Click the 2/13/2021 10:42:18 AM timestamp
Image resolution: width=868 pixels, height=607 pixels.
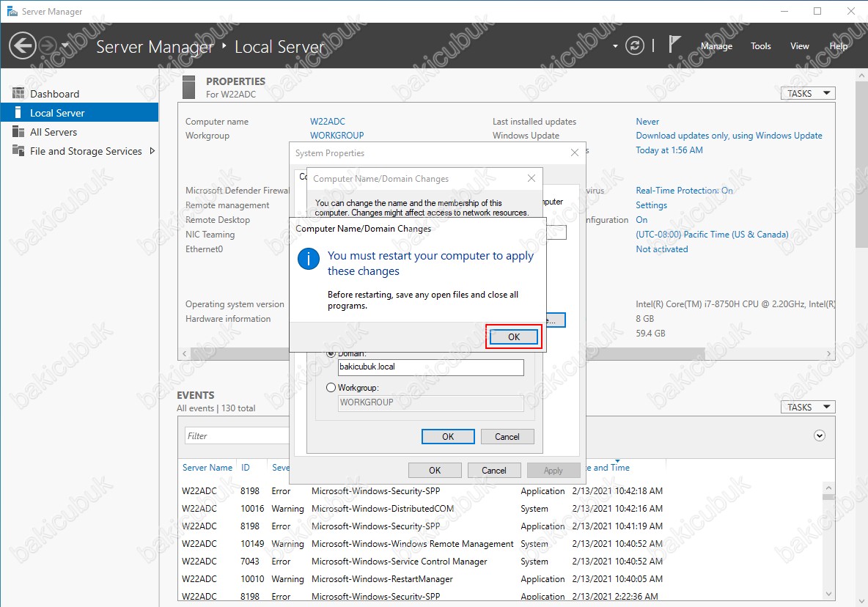[x=617, y=490]
